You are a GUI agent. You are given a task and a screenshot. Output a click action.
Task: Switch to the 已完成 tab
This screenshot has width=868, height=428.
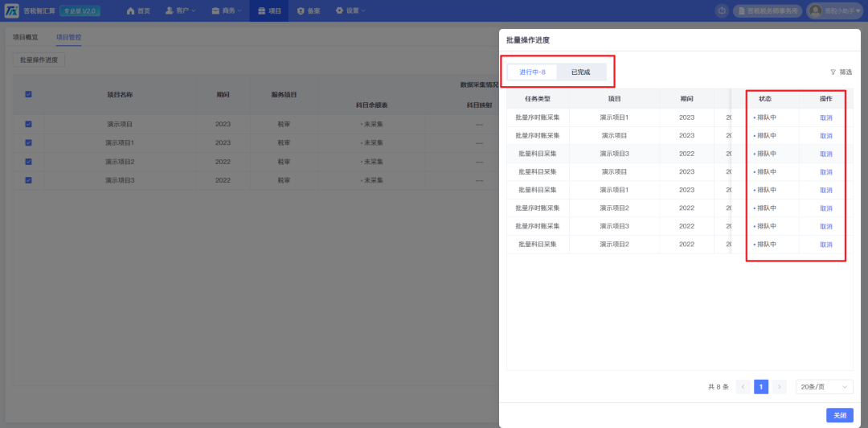[x=581, y=72]
